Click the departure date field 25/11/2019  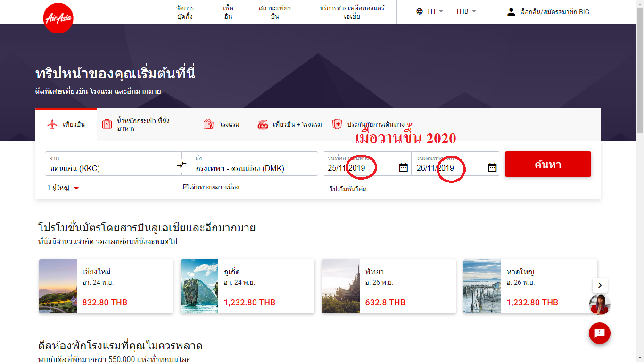tap(367, 164)
